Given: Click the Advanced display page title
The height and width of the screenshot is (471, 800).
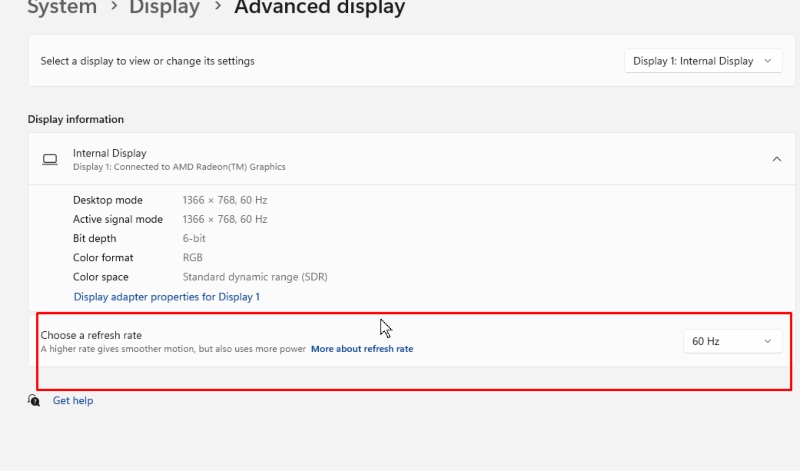Looking at the screenshot, I should click(319, 9).
